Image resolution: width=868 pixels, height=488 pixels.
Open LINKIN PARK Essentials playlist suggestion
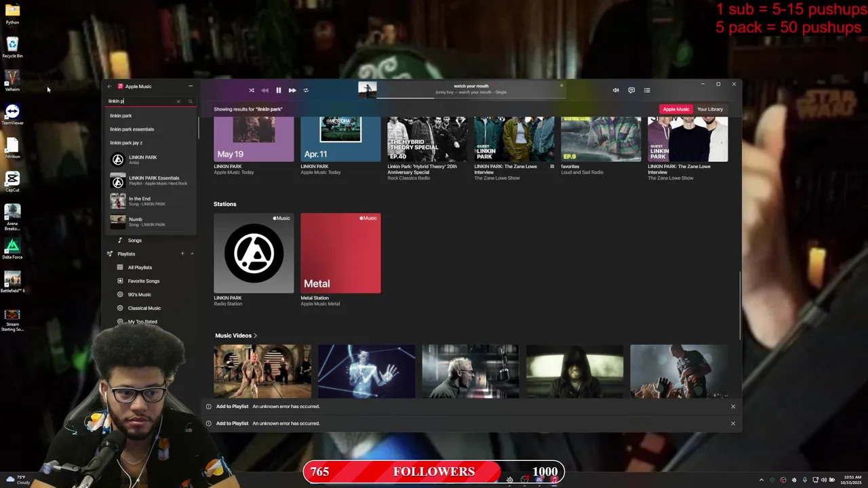[151, 180]
